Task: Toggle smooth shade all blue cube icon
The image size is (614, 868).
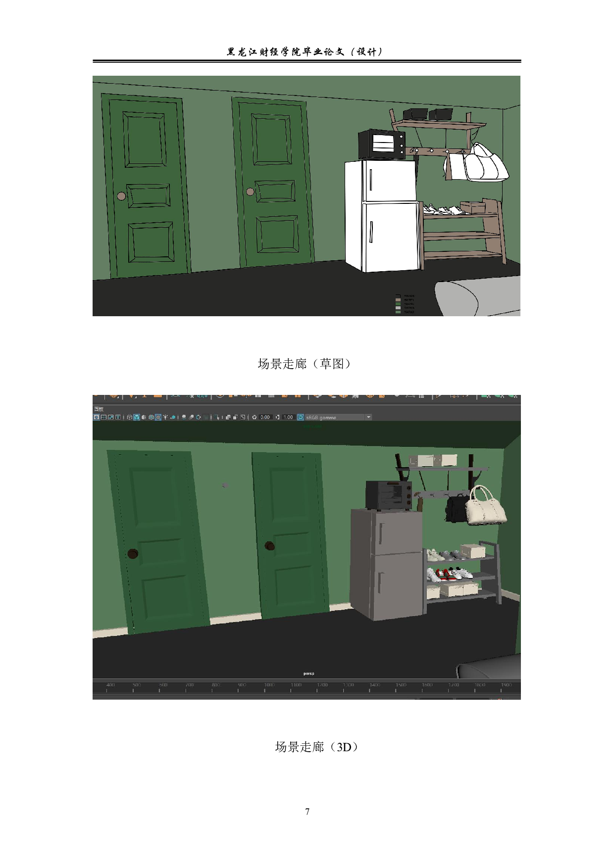Action: pos(137,417)
